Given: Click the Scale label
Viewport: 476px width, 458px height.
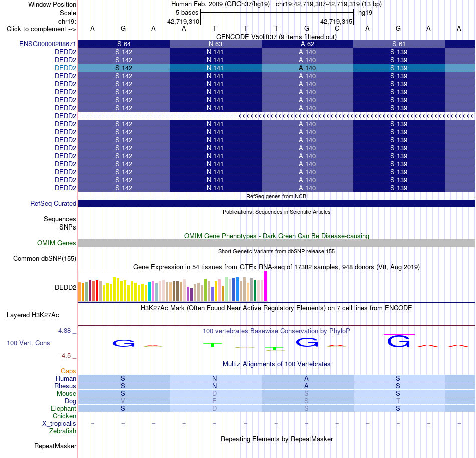Looking at the screenshot, I should [68, 13].
